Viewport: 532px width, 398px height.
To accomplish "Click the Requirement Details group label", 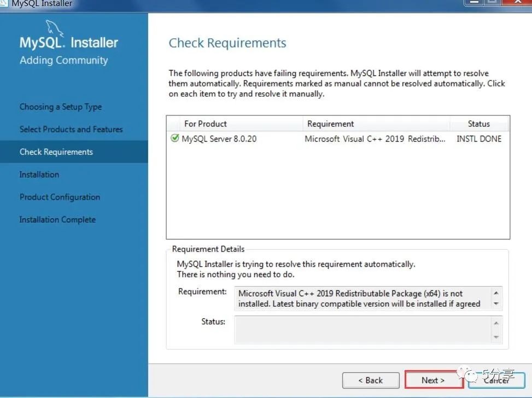I will tap(208, 249).
